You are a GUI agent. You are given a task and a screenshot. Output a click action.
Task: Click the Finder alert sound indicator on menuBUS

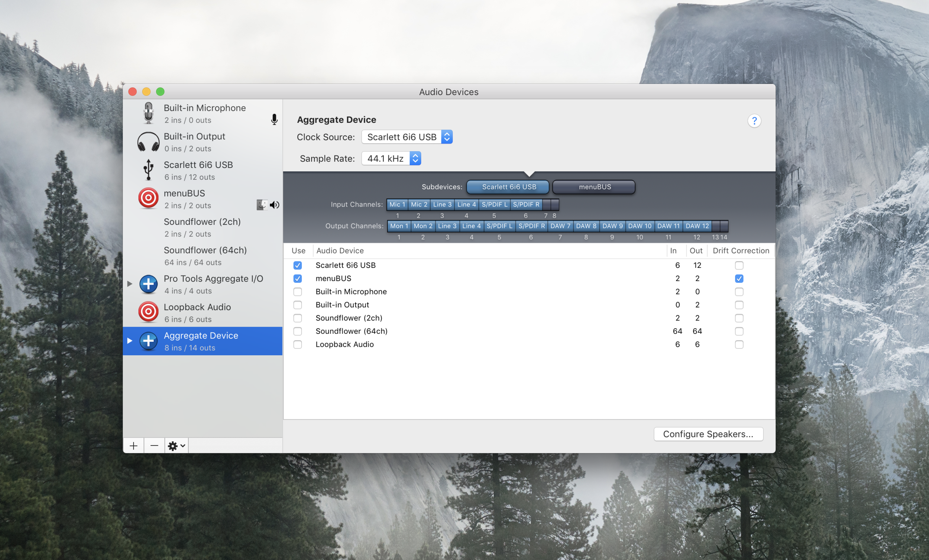click(262, 205)
